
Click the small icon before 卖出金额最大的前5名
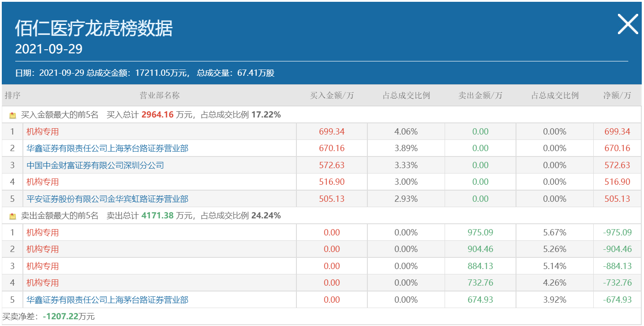pyautogui.click(x=13, y=216)
